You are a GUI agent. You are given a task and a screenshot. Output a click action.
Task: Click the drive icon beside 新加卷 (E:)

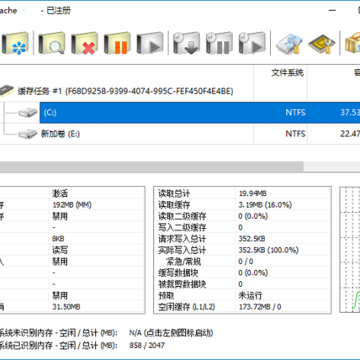point(28,134)
